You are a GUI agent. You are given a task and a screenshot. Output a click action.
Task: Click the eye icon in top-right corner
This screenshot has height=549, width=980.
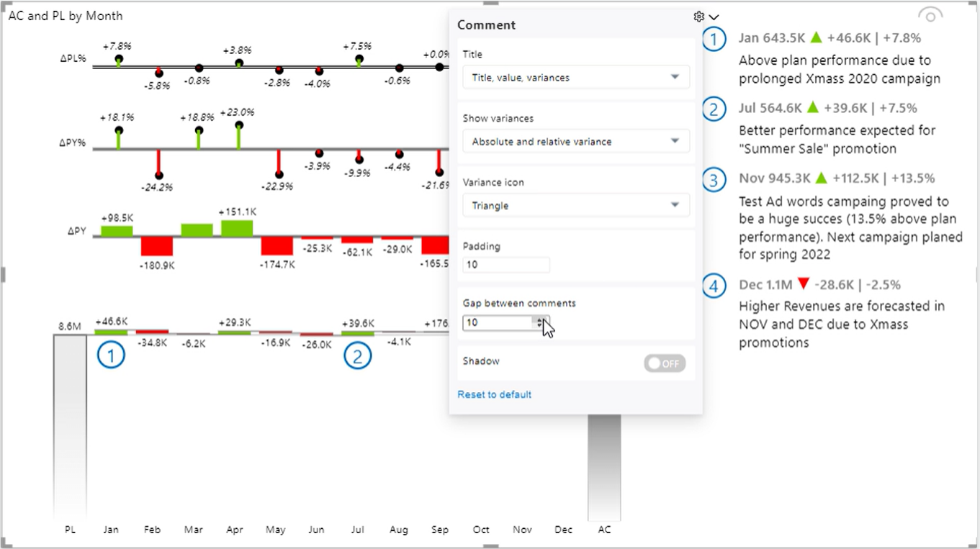click(930, 16)
